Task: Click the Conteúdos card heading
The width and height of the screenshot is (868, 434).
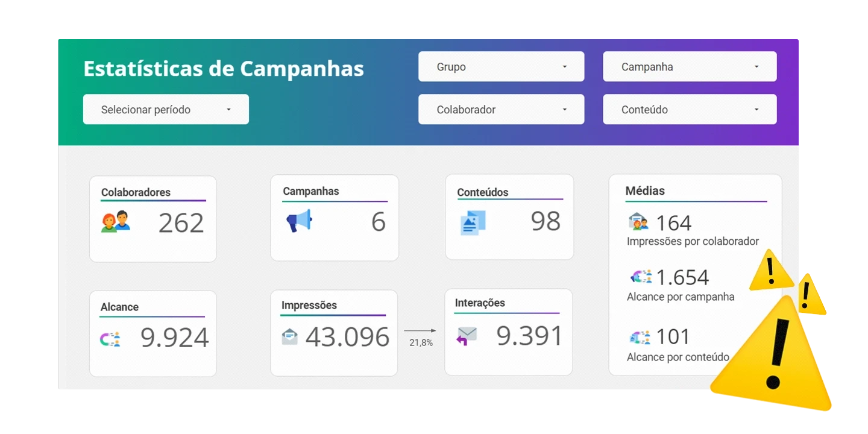Action: (x=483, y=193)
